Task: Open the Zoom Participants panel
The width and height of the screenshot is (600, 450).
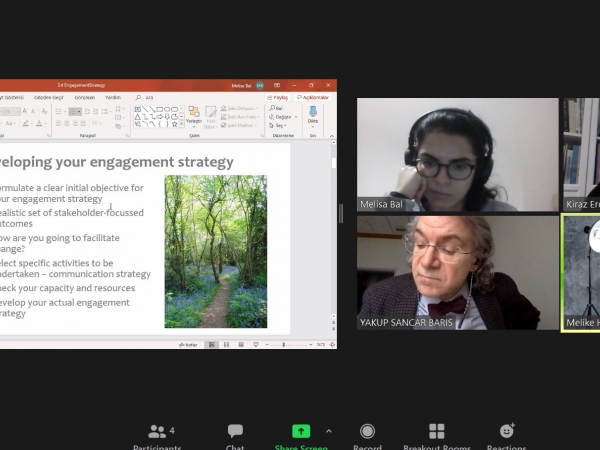Action: pos(157,437)
